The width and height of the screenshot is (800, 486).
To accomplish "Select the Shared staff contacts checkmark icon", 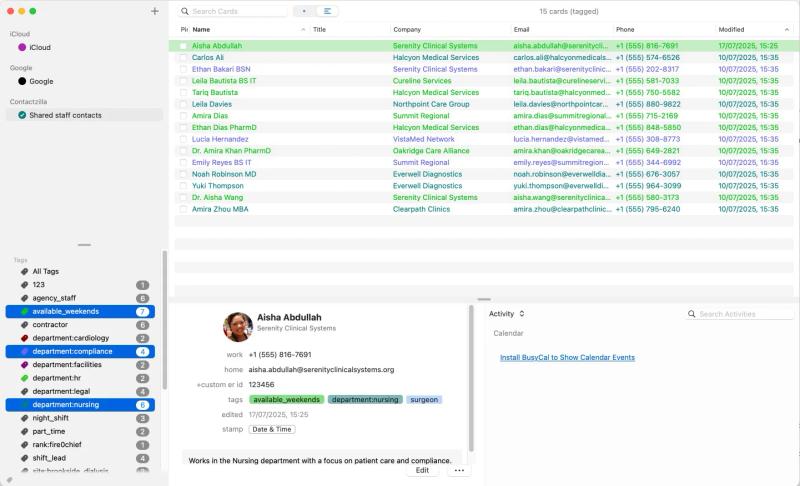I will (22, 115).
